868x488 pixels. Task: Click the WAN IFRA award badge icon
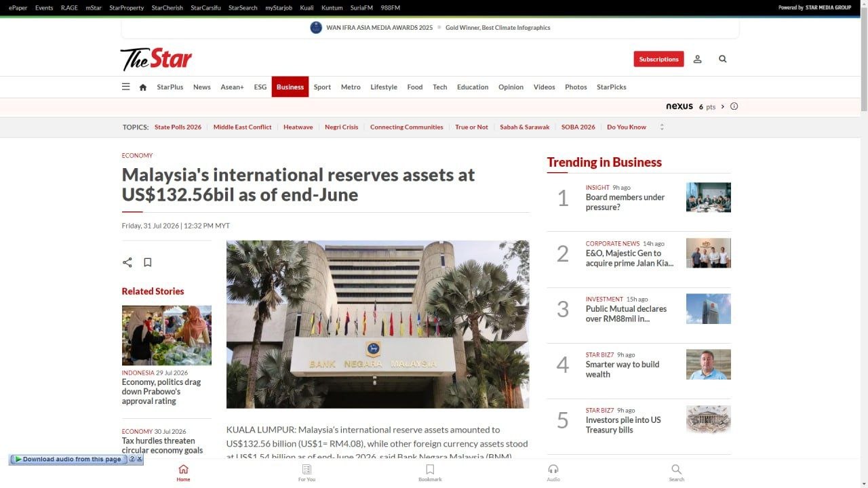(x=316, y=28)
